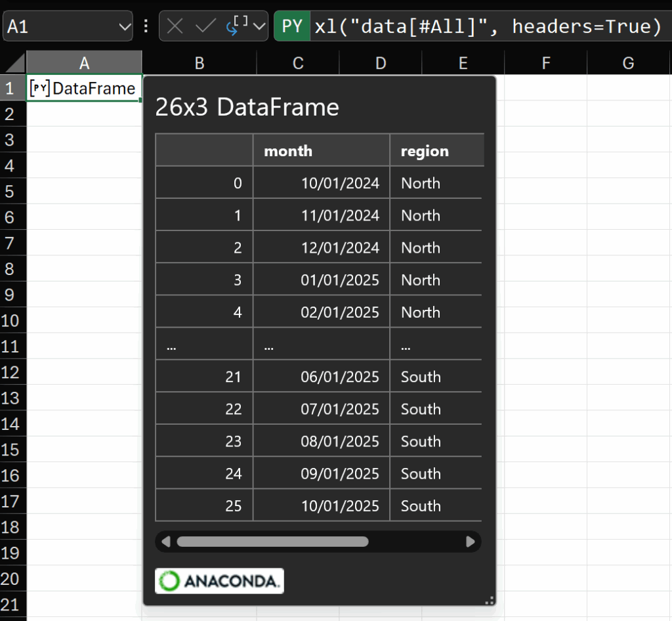
Task: Click the left arrow of the preview scrollbar
Action: click(x=166, y=542)
